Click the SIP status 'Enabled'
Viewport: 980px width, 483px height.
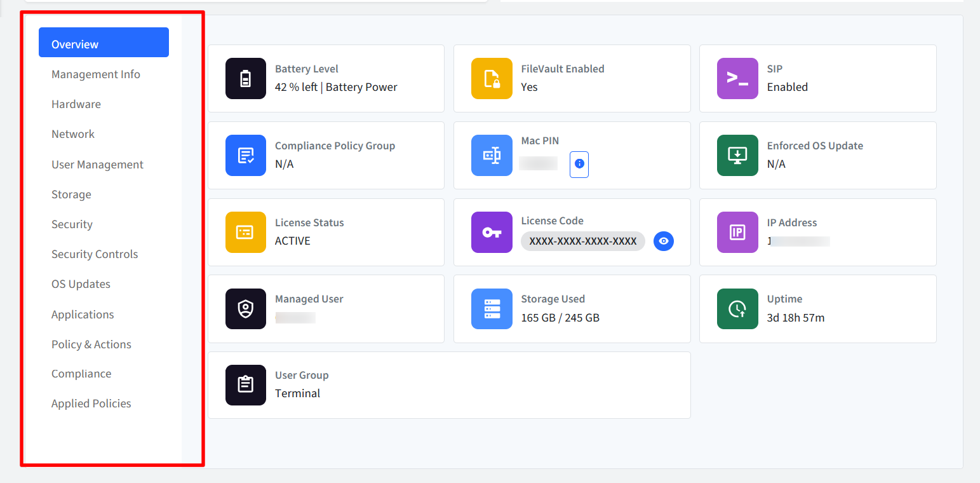coord(788,87)
